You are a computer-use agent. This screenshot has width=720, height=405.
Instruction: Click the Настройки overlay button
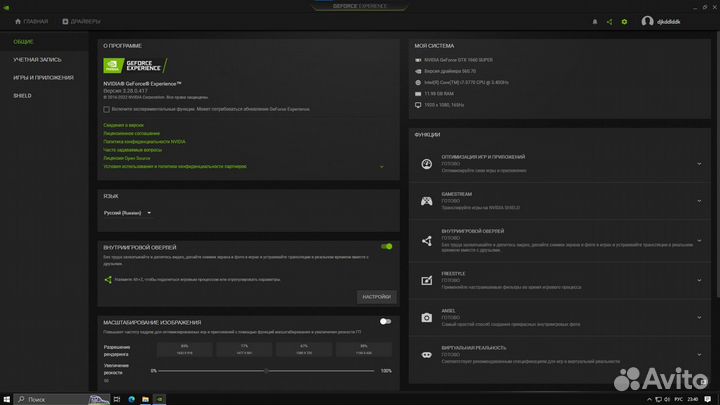(x=376, y=297)
